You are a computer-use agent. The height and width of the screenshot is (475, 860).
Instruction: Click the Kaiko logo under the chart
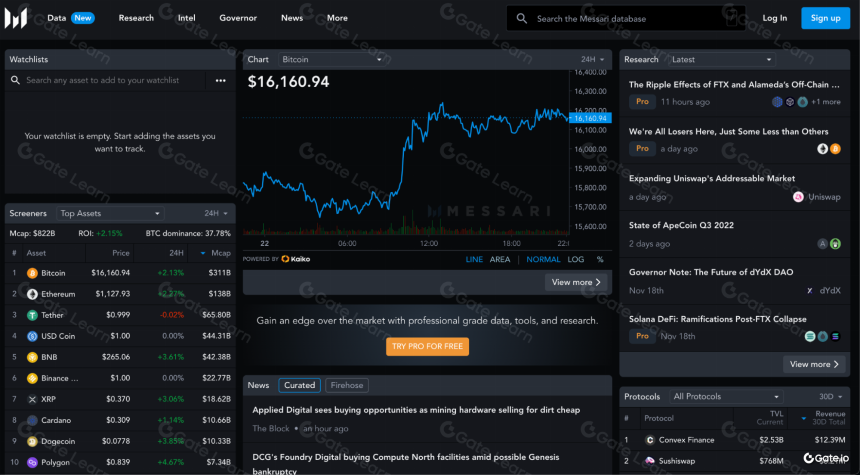point(296,259)
